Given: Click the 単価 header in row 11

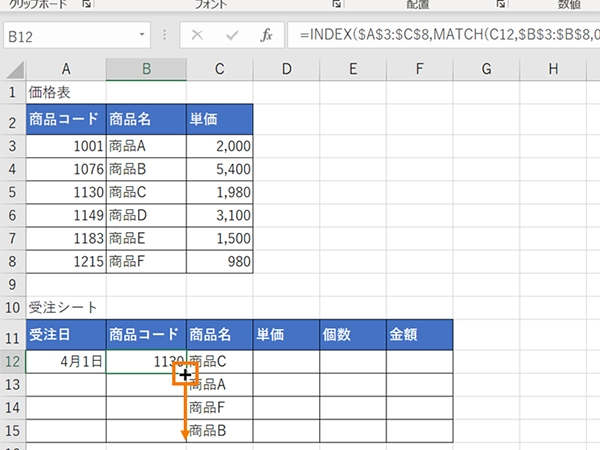Looking at the screenshot, I should pos(286,335).
